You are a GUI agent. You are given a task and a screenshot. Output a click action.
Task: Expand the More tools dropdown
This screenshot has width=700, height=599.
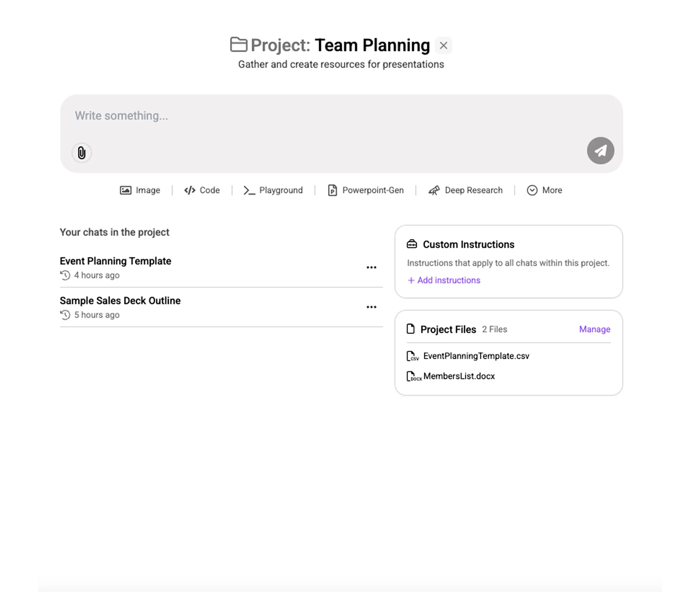(544, 190)
